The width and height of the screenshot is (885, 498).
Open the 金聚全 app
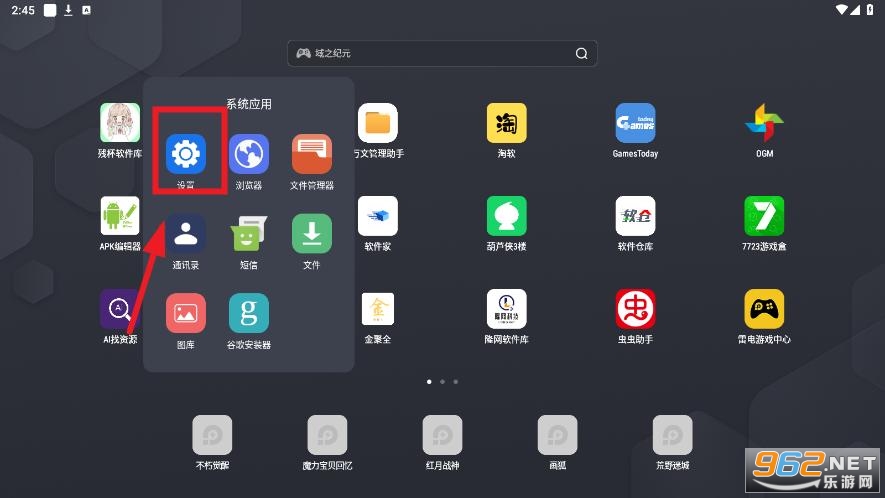click(x=378, y=309)
